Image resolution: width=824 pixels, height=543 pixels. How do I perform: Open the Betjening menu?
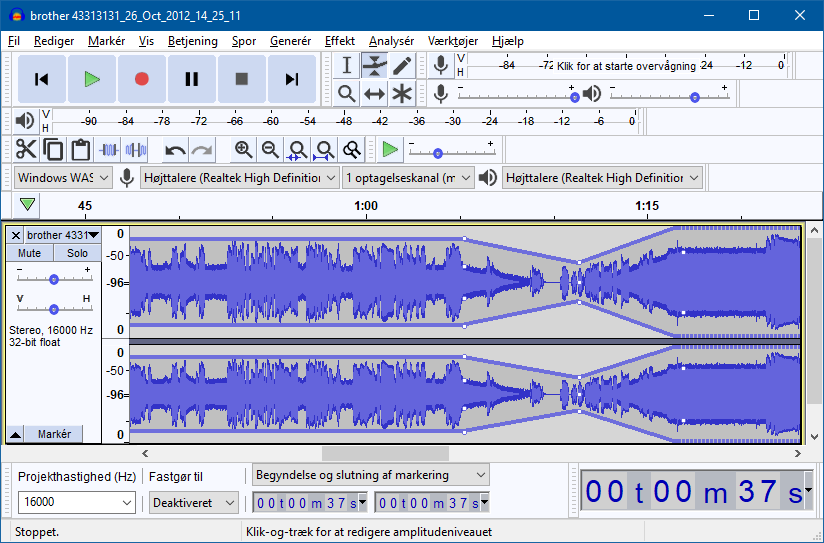click(x=192, y=41)
